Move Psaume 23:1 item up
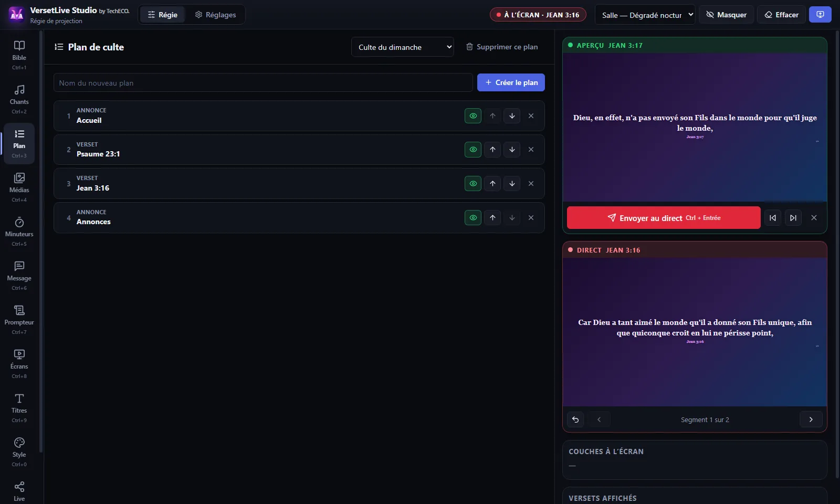The height and width of the screenshot is (504, 840). coord(492,150)
